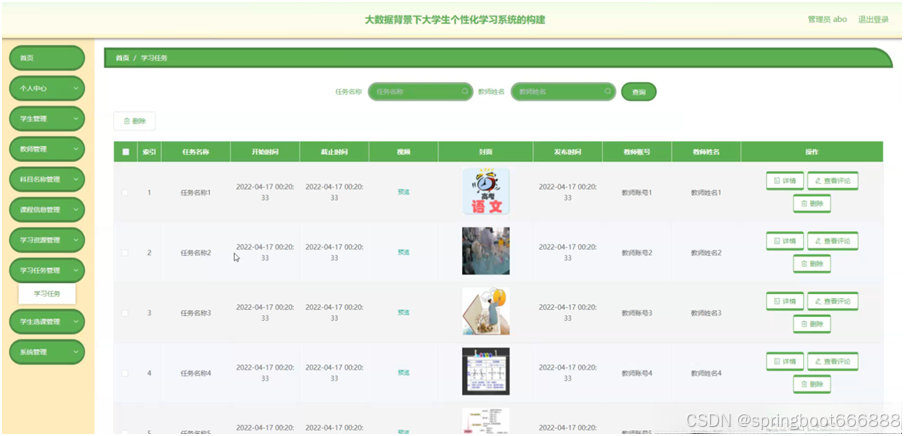Screen dimensions: 904x436
Task: Select the 学习任务 submenu item
Action: 47,294
